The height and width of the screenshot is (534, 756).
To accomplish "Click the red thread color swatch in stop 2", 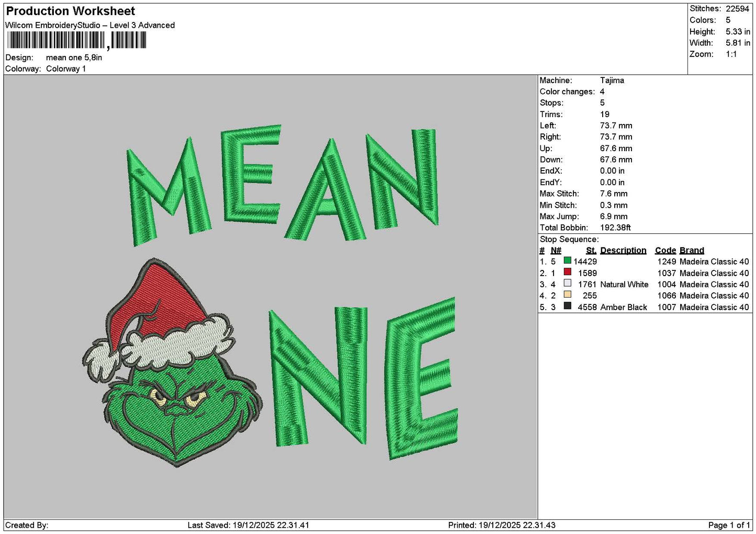I will [567, 272].
